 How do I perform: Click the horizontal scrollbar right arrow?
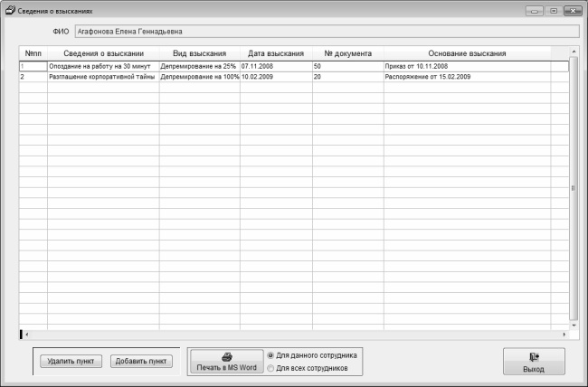click(564, 335)
